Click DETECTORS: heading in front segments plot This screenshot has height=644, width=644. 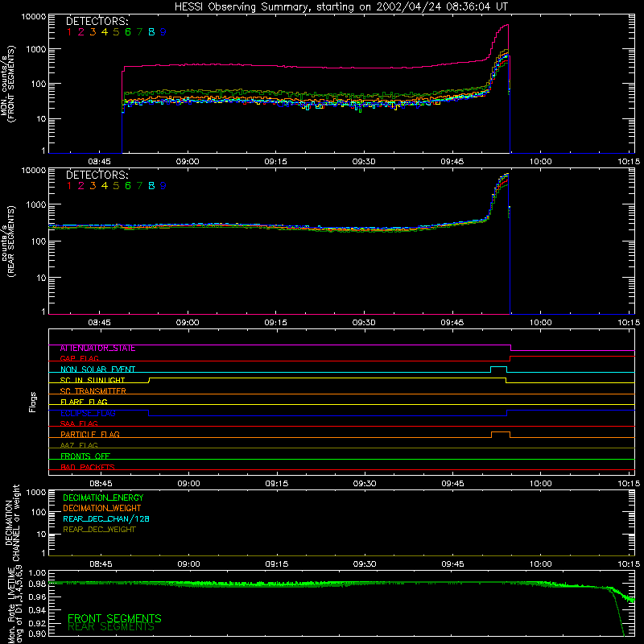(x=97, y=22)
